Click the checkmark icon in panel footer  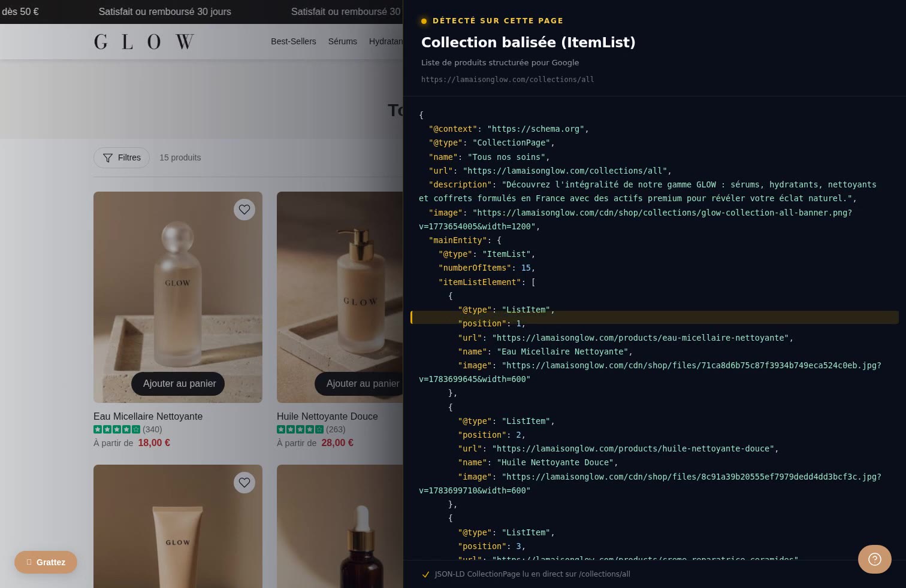pyautogui.click(x=425, y=574)
